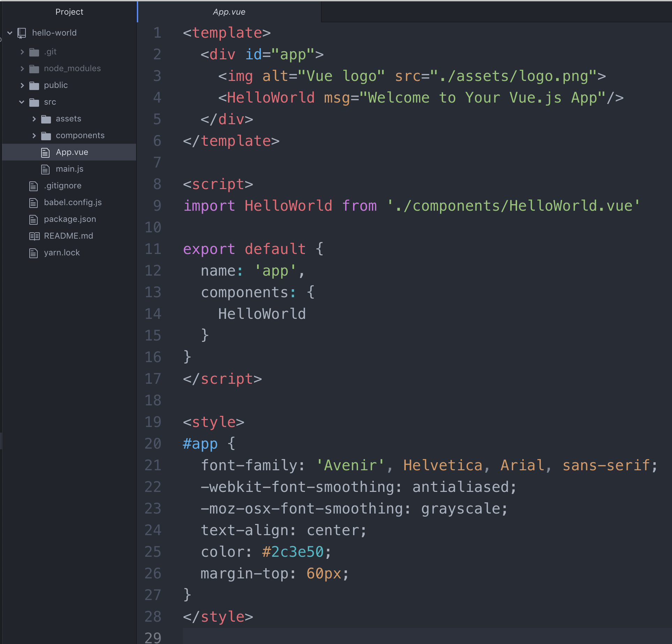Click the node_modules folder icon
This screenshot has width=672, height=644.
click(34, 68)
